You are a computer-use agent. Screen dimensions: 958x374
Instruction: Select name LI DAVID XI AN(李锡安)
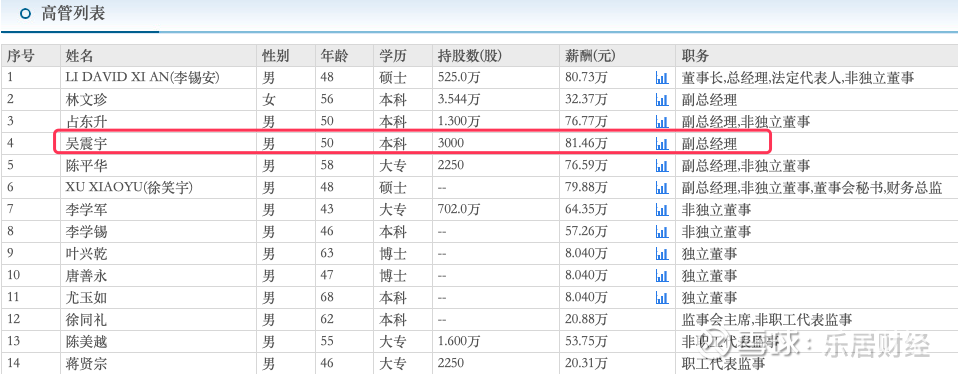pyautogui.click(x=143, y=78)
